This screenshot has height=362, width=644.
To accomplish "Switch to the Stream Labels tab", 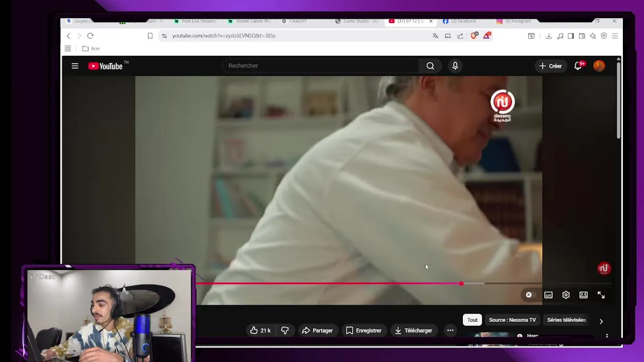I will (x=250, y=21).
